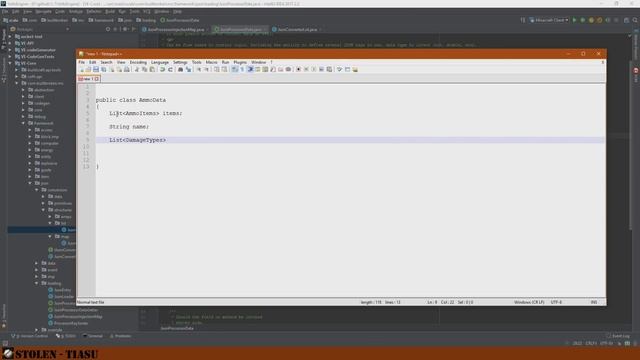The width and height of the screenshot is (640, 360).
Task: Click the Print icon in Notepad++ toolbar
Action: point(127,69)
